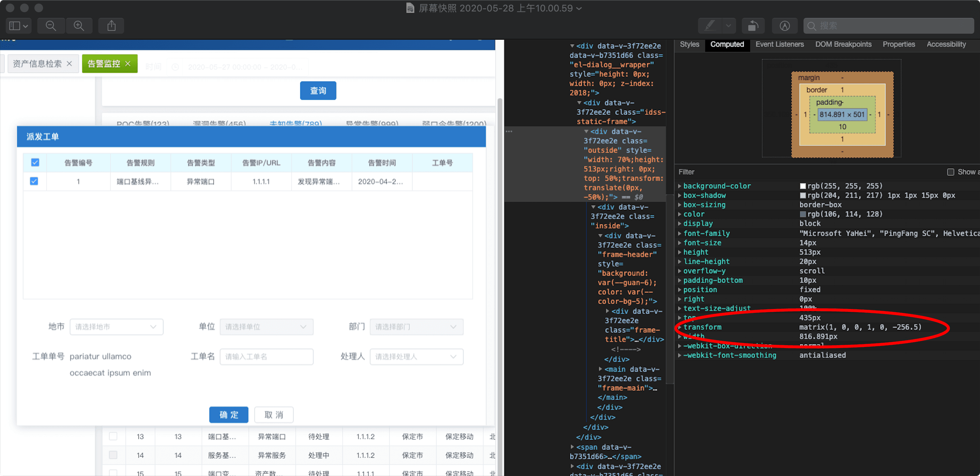980x476 pixels.
Task: Expand the overflow-y property
Action: (679, 271)
